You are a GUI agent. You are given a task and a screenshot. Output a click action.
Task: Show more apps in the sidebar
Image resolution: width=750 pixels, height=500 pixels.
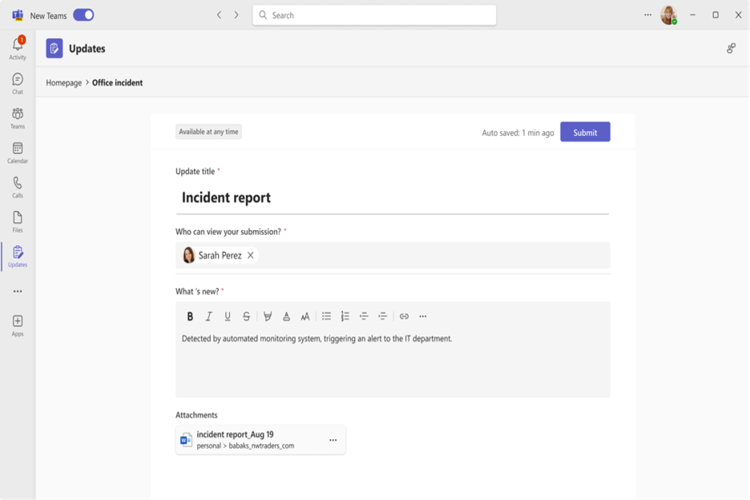18,292
